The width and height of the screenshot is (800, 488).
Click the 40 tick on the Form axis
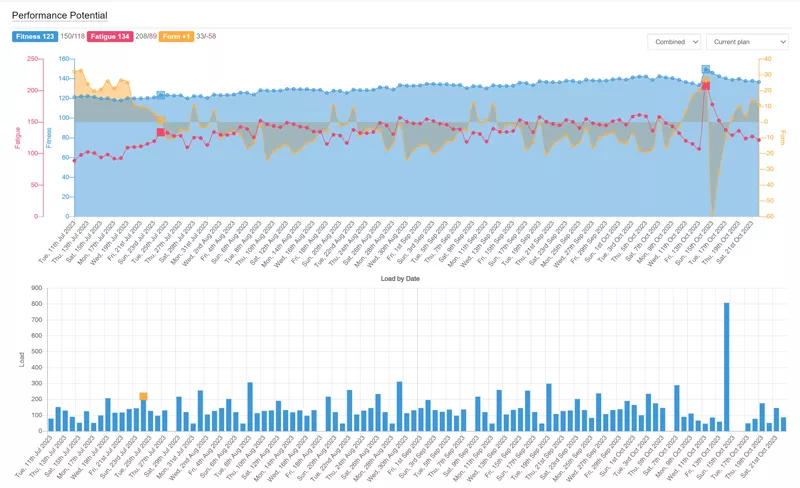point(768,59)
